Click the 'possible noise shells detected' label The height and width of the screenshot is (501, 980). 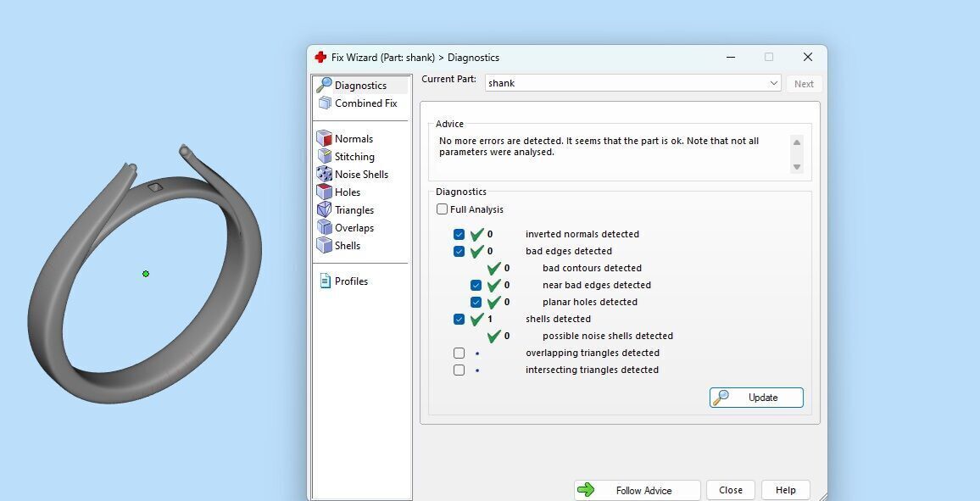(608, 336)
